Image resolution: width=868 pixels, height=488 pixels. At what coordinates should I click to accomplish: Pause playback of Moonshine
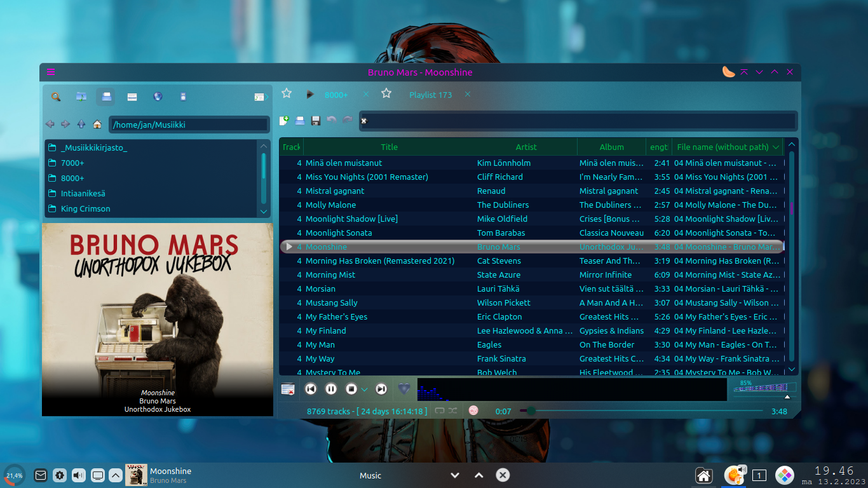click(x=331, y=389)
